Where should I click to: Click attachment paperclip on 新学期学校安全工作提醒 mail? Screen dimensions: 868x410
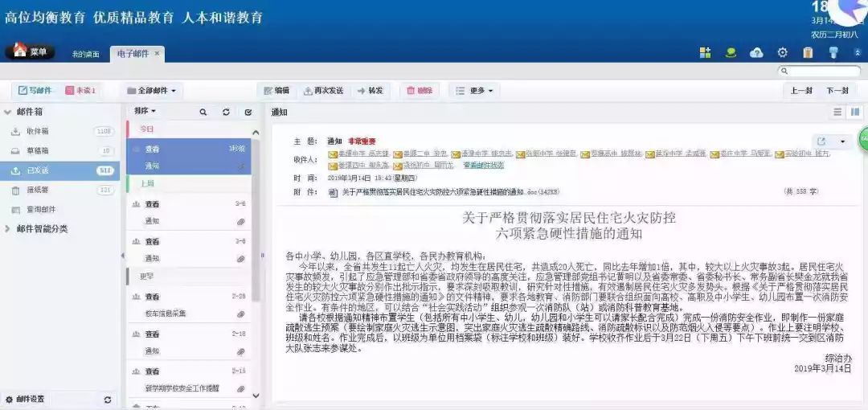click(x=241, y=389)
